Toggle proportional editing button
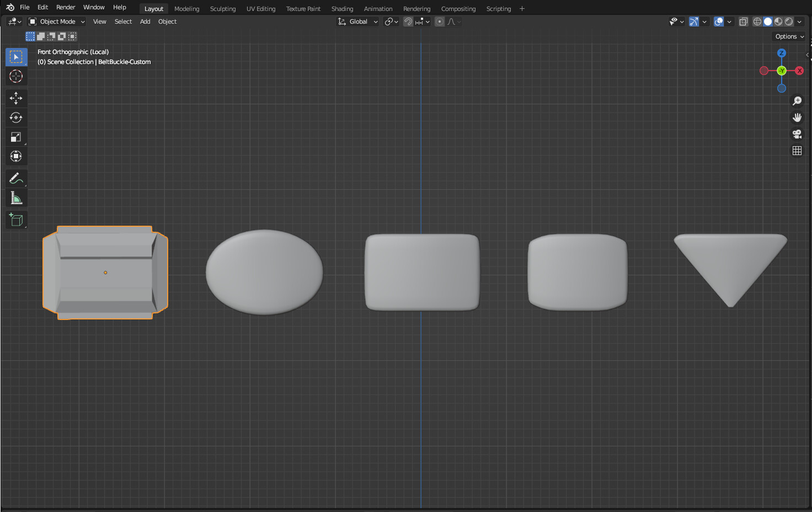Screen dimensions: 812x512 point(440,22)
